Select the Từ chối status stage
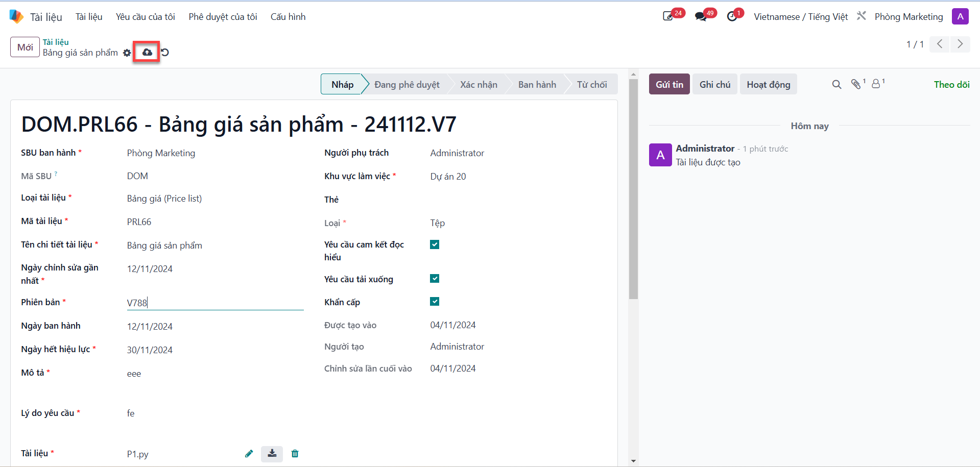Image resolution: width=980 pixels, height=467 pixels. pos(592,84)
